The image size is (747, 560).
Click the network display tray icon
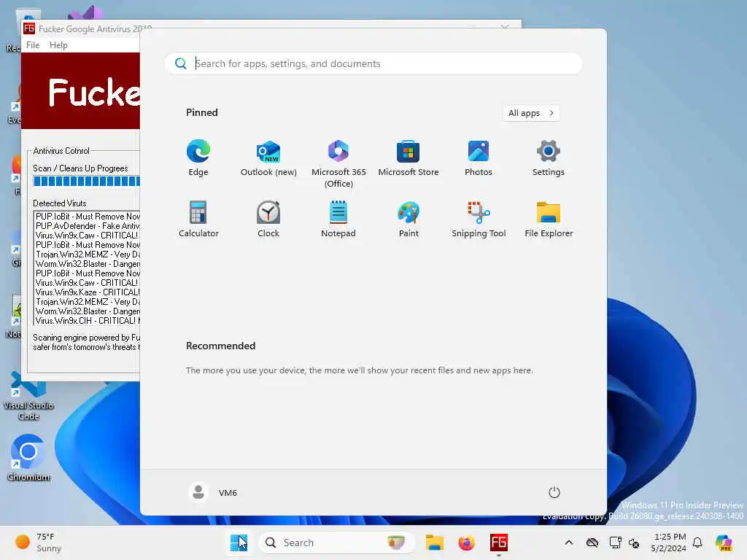point(615,542)
